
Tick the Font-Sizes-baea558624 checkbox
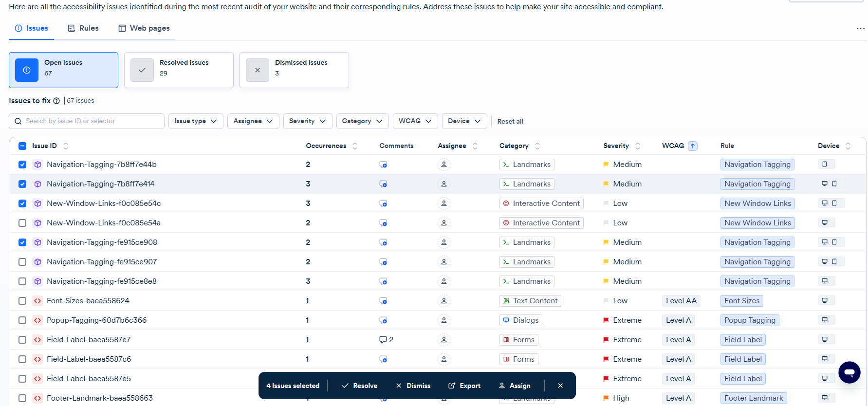click(x=22, y=301)
